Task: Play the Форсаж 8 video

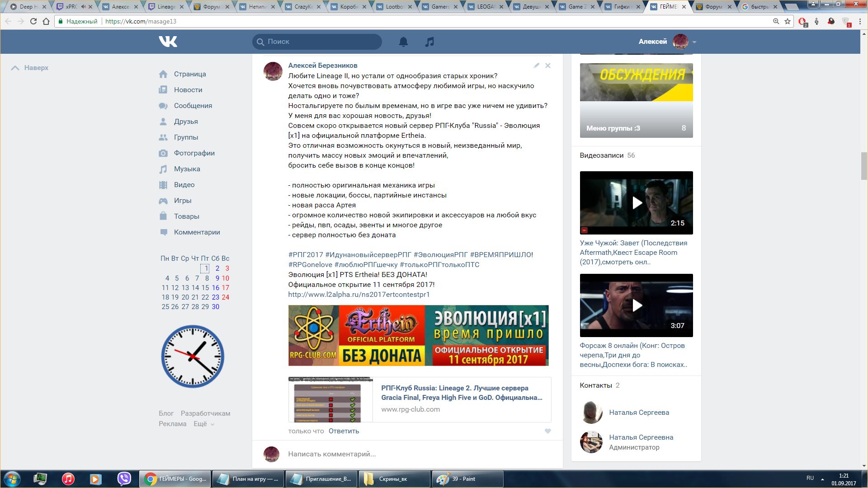Action: pos(636,305)
